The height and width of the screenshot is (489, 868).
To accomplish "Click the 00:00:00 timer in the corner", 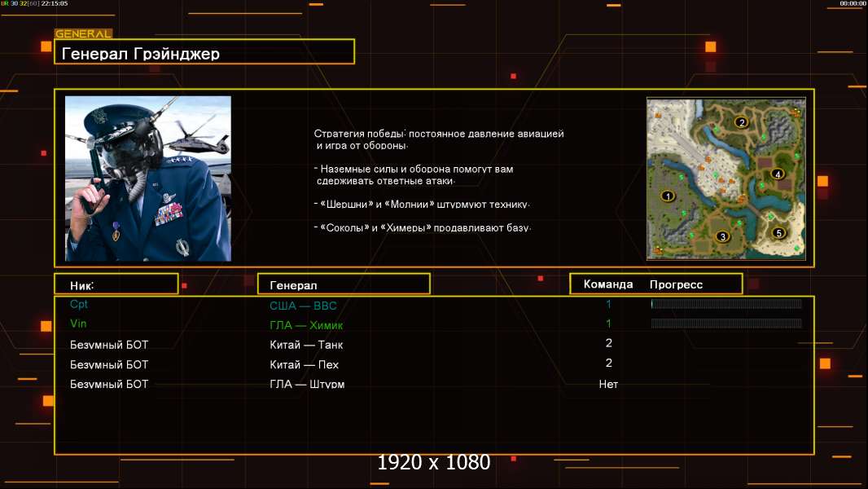I will coord(853,3).
